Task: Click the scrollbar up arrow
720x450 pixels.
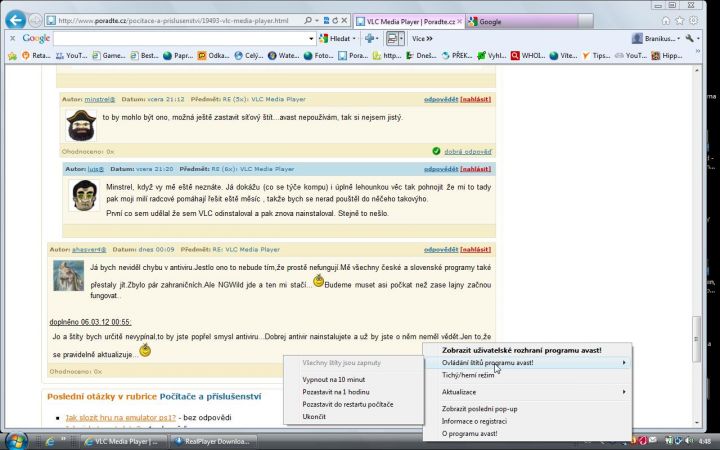Action: [697, 70]
